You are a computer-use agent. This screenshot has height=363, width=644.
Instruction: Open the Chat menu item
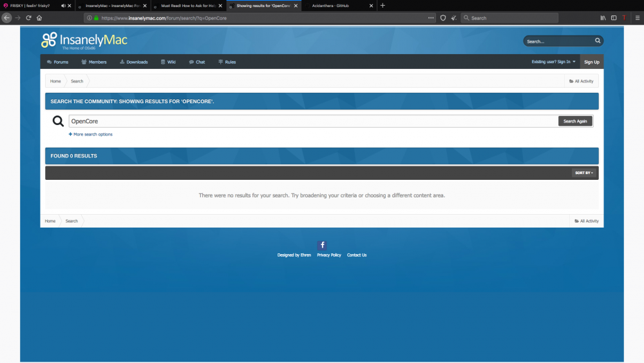tap(196, 62)
